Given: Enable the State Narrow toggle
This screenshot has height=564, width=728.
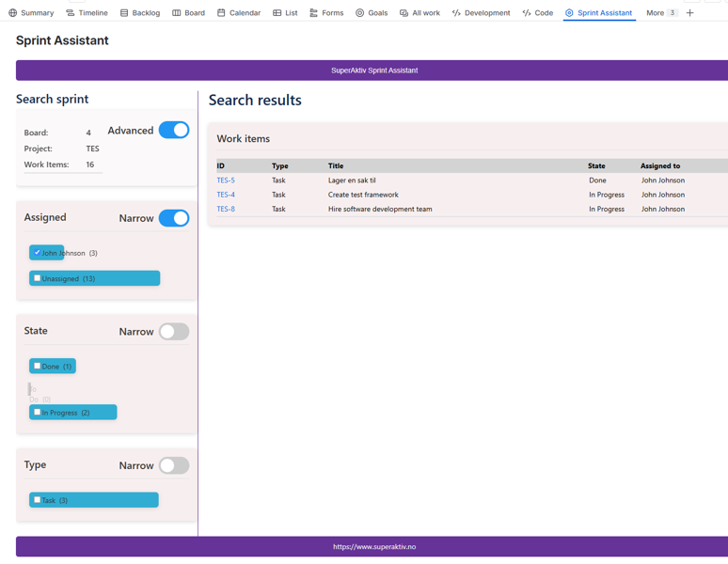Looking at the screenshot, I should (174, 332).
